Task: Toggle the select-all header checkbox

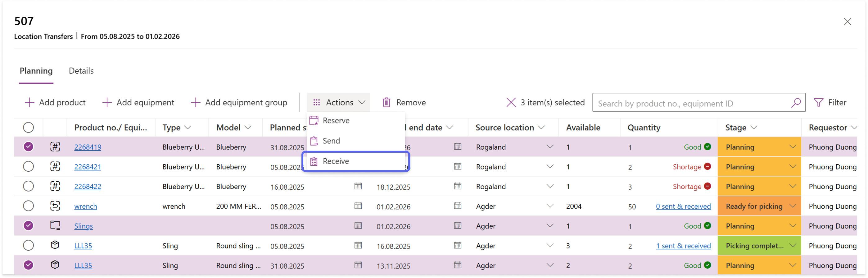Action: pyautogui.click(x=28, y=127)
